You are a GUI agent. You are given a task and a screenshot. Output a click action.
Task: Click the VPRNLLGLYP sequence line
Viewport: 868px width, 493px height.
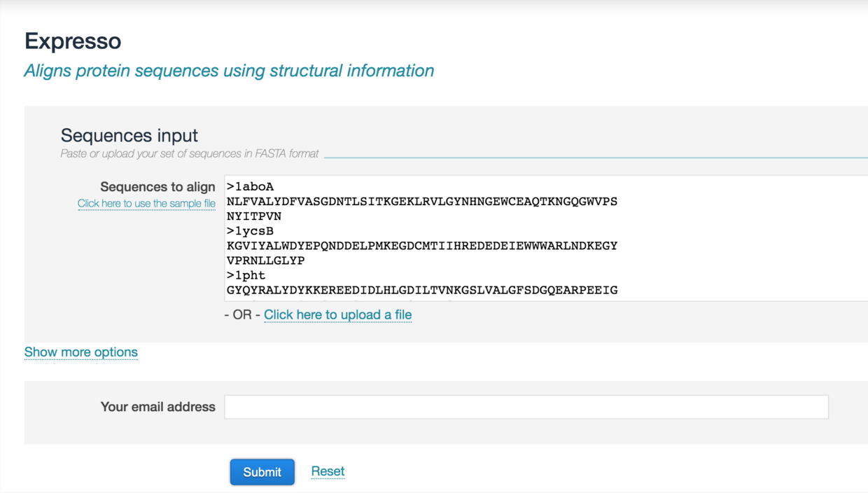(x=265, y=261)
